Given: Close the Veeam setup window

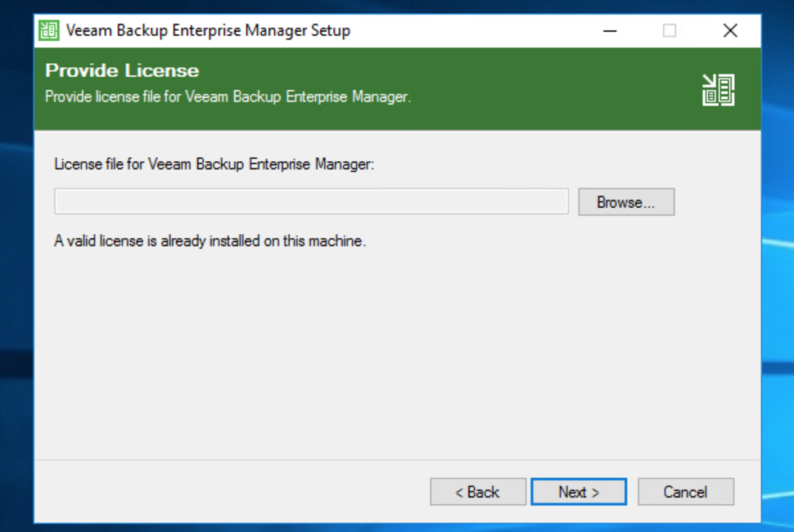Looking at the screenshot, I should click(x=730, y=31).
